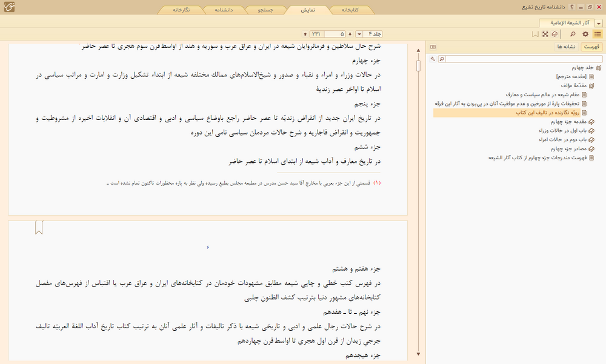Click the book icon next to جلد چهارم
Screen dimensions: 606x364
coord(599,68)
